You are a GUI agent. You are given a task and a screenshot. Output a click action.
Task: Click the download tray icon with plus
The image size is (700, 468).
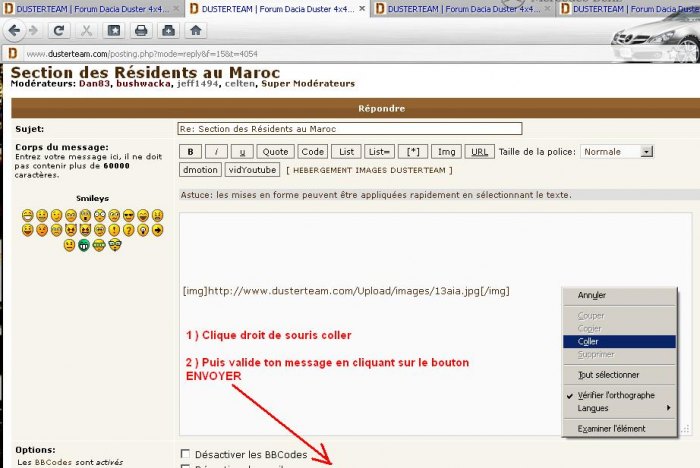[168, 31]
